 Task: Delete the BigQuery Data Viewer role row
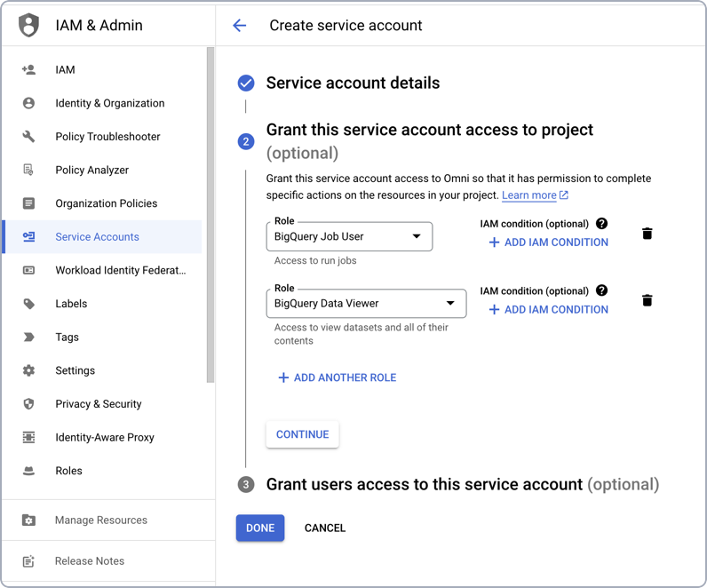(x=647, y=300)
